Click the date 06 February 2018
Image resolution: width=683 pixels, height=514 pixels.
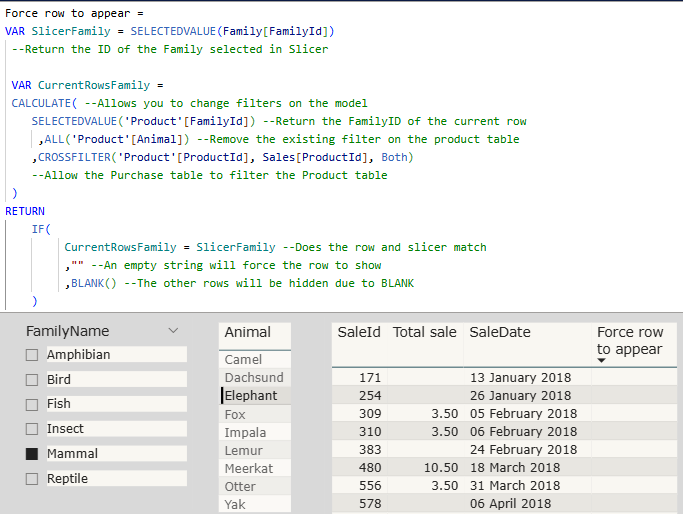pyautogui.click(x=523, y=431)
